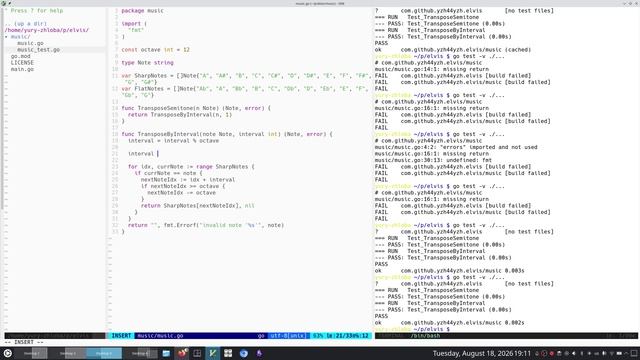Click the red circular system tray icon

click(x=551, y=353)
